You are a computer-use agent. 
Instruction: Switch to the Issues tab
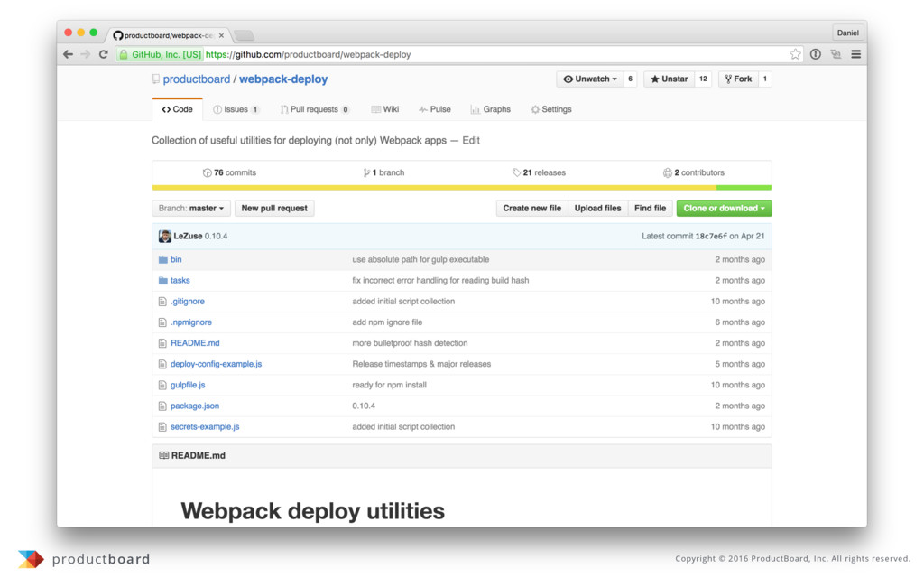click(x=236, y=109)
